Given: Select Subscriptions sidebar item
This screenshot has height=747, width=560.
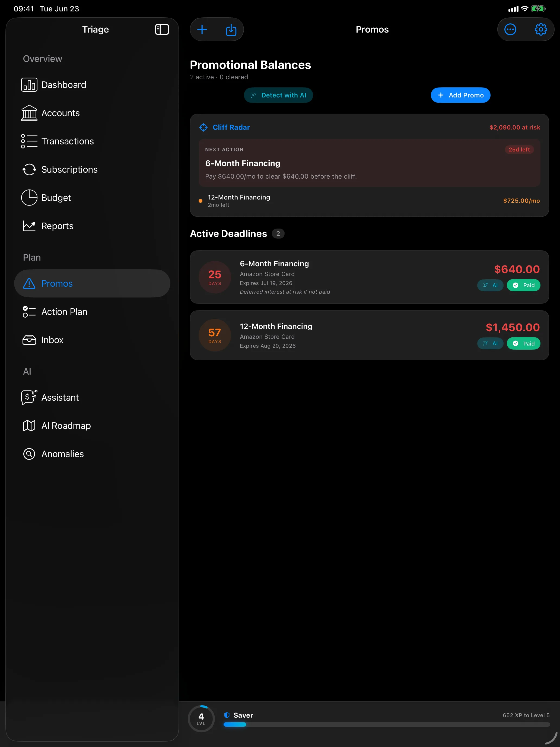Looking at the screenshot, I should (92, 170).
